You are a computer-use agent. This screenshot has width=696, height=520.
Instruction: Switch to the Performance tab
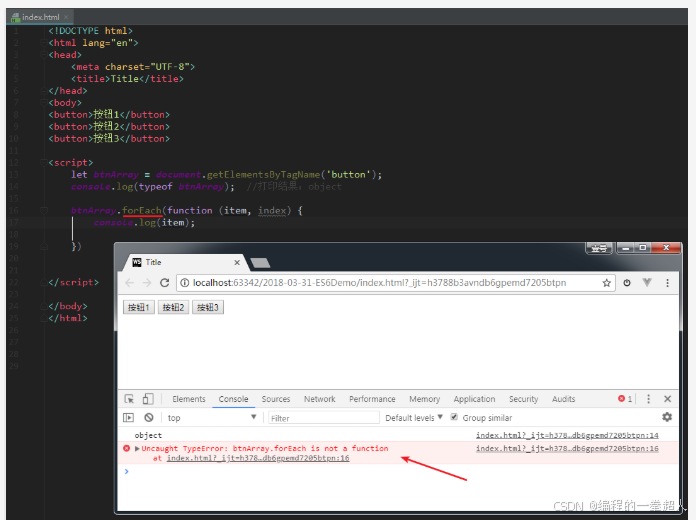[372, 399]
